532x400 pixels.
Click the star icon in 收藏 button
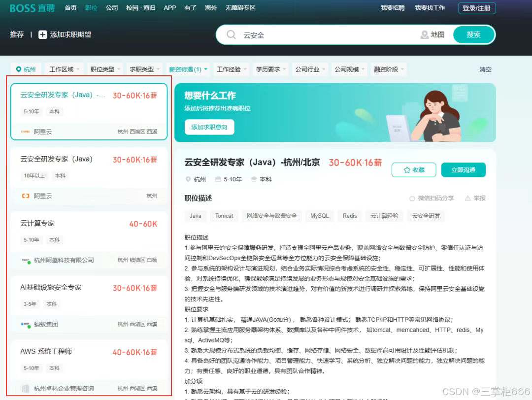[407, 170]
